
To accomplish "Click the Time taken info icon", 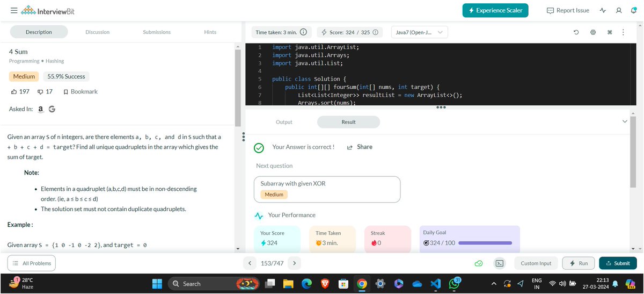I will 303,32.
